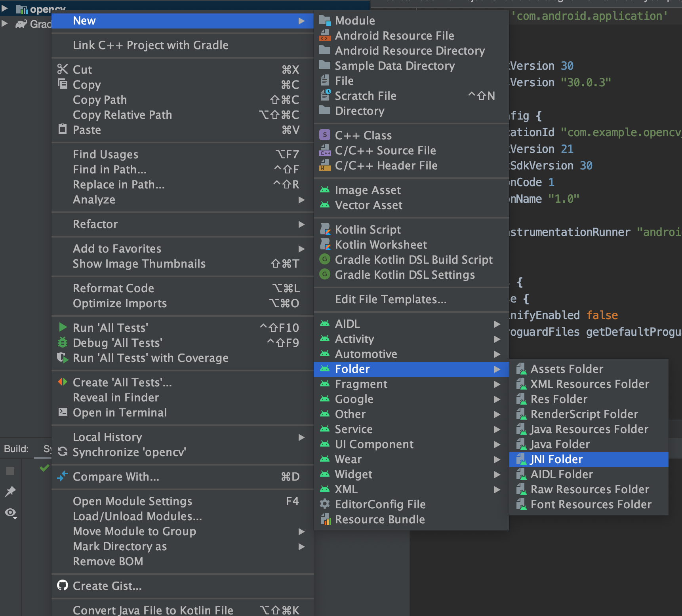682x616 pixels.
Task: Select Sample Data Directory entry
Action: (411, 66)
